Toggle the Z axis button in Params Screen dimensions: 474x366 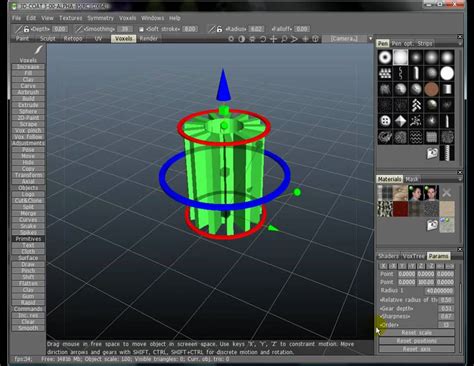(x=421, y=266)
